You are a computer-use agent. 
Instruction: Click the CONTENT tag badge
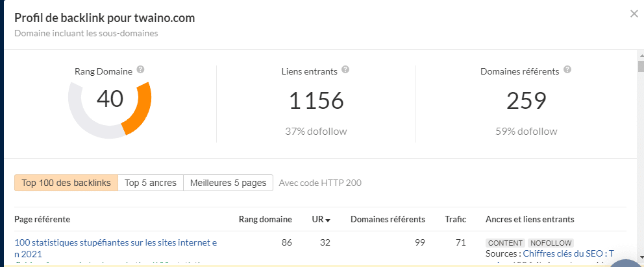(505, 243)
